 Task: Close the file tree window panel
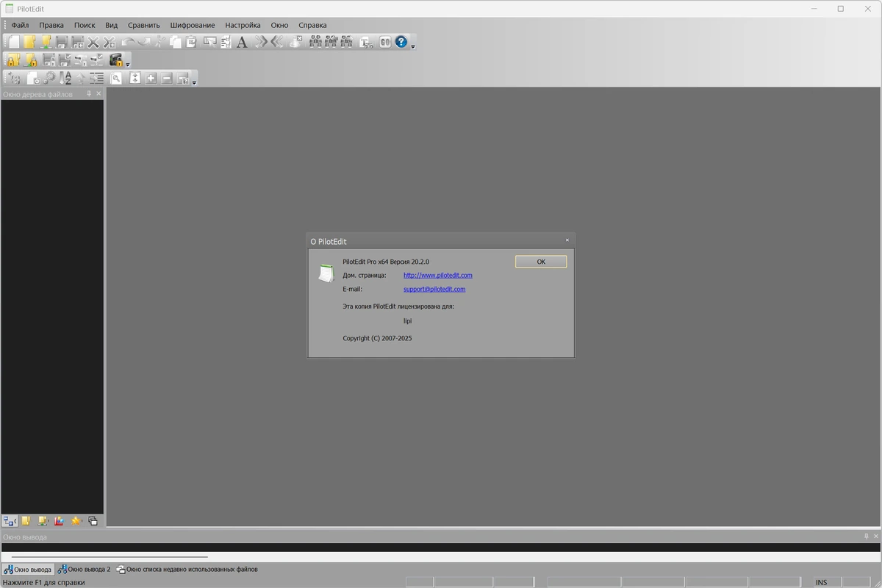tap(98, 93)
